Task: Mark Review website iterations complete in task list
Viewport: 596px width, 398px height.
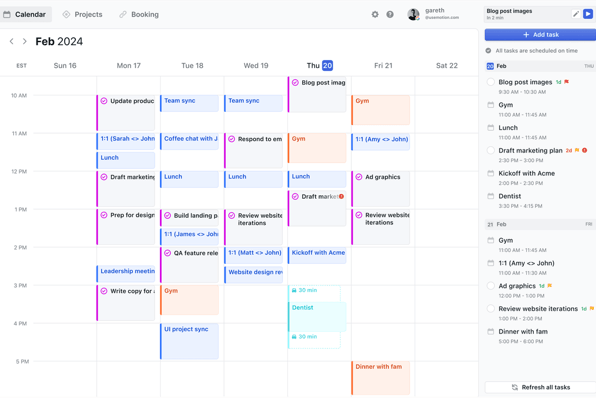Action: (491, 308)
